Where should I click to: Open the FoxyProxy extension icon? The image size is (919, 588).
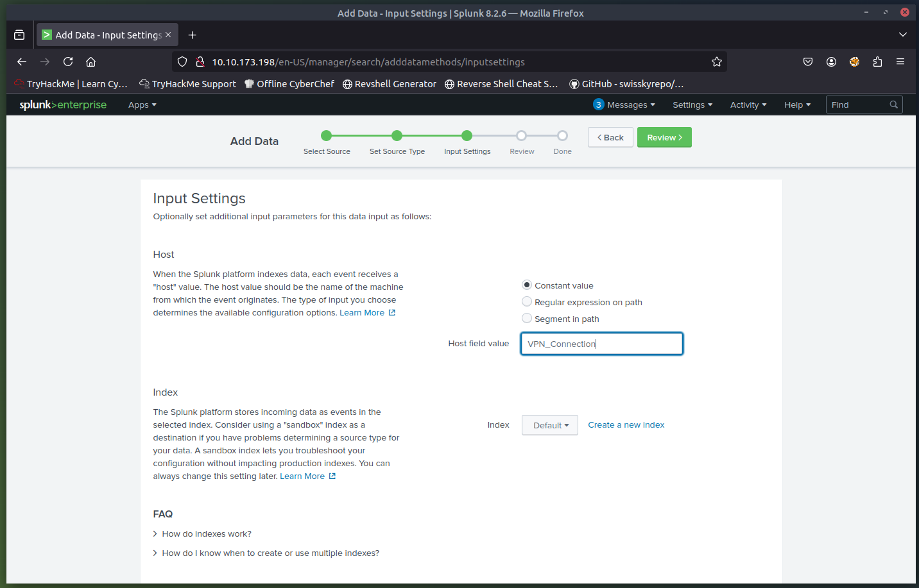(854, 62)
